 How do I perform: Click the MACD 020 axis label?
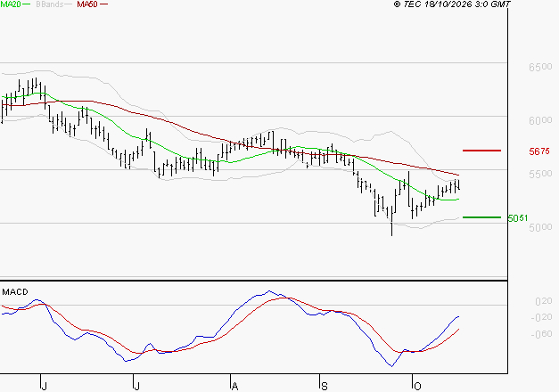click(544, 301)
